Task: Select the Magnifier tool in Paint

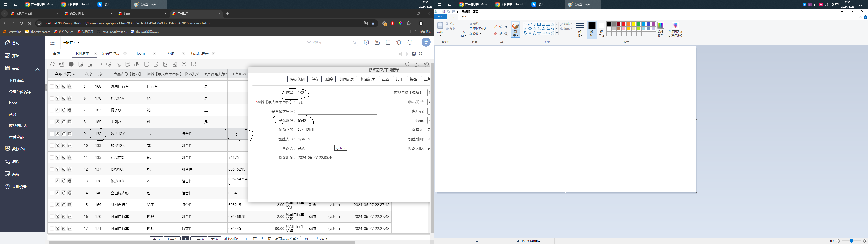Action: 506,34
